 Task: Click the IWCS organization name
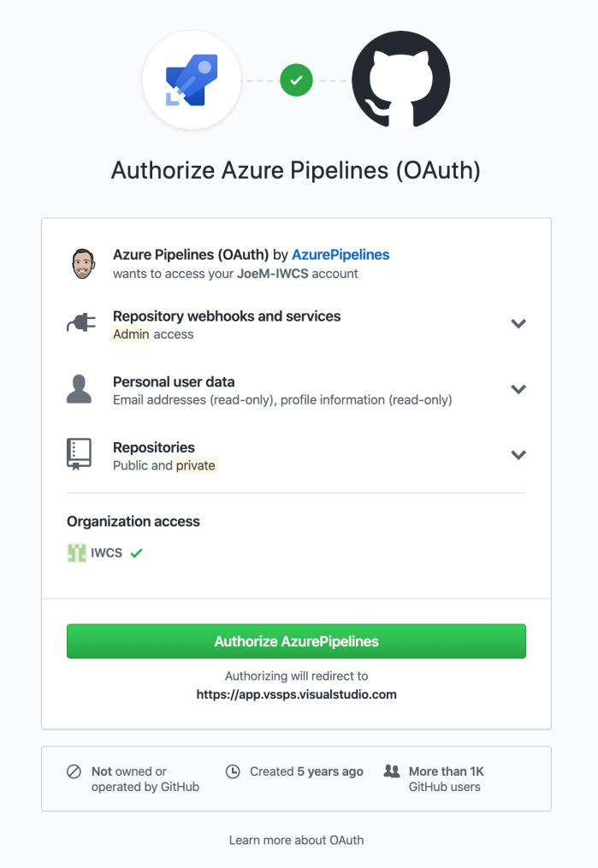(107, 553)
